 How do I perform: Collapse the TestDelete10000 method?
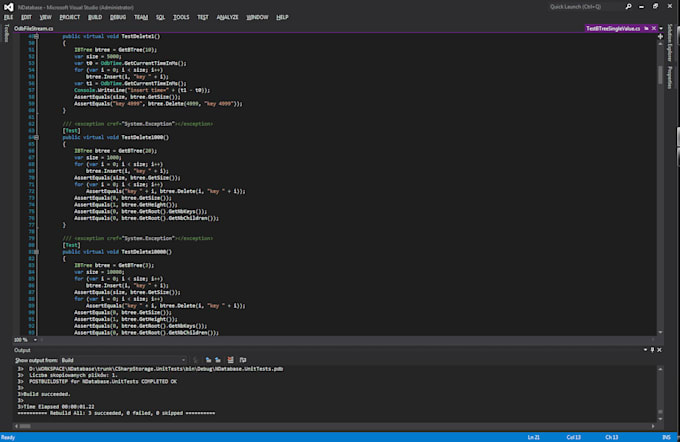36,252
